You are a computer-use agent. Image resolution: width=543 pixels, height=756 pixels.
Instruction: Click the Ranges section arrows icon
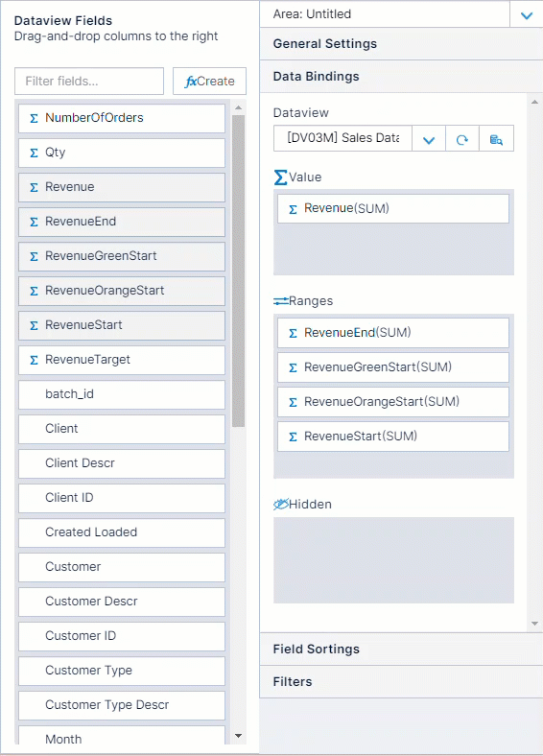pyautogui.click(x=281, y=301)
